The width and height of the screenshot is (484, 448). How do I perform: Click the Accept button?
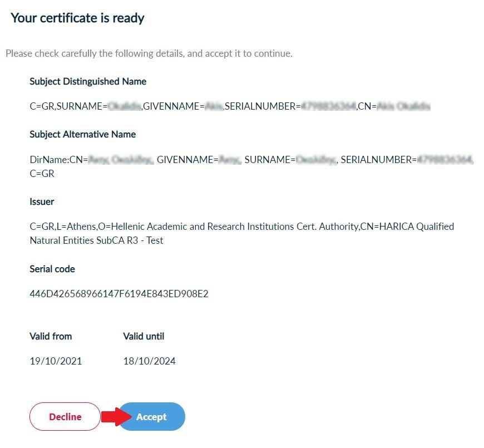pos(151,417)
